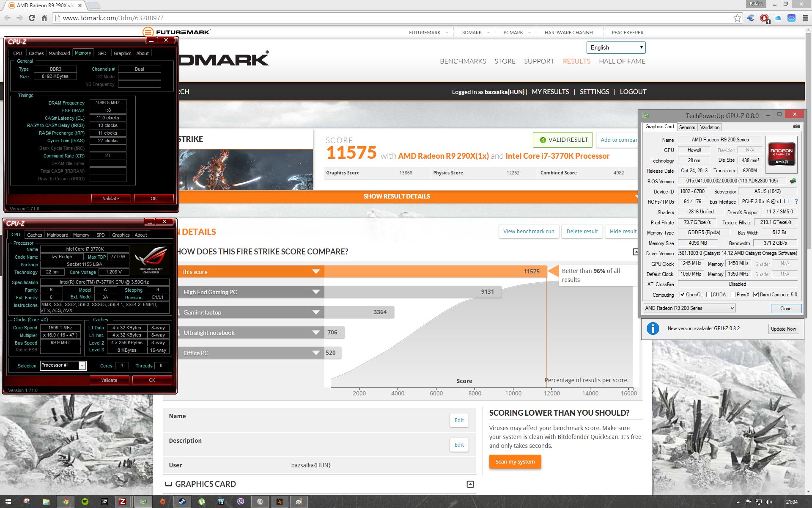The image size is (812, 508).
Task: Open Chrome's hamburger menu
Action: pyautogui.click(x=805, y=18)
